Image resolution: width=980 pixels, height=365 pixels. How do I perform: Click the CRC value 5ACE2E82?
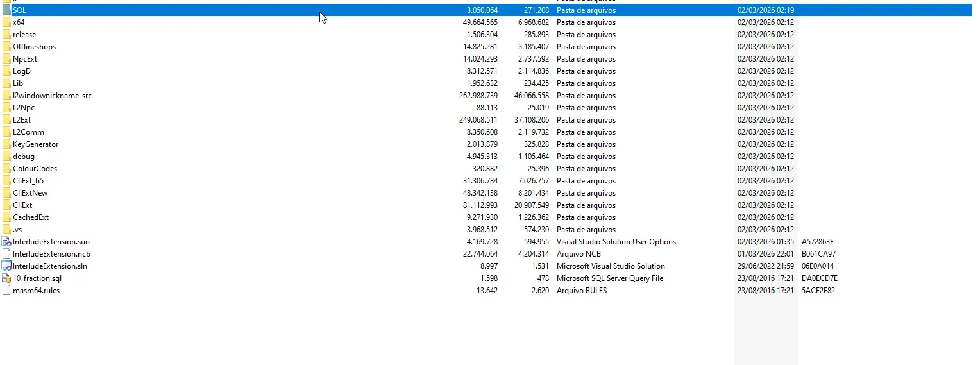click(x=818, y=291)
